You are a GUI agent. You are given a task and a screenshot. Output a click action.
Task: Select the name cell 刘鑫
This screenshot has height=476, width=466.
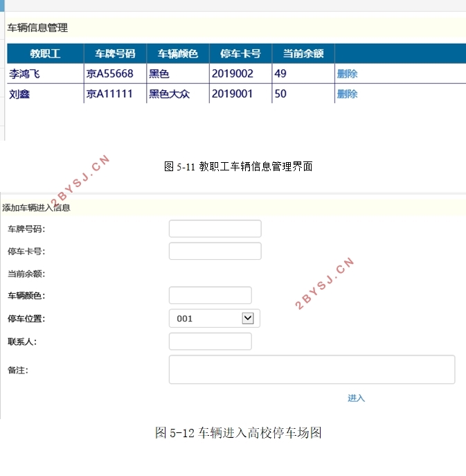19,94
